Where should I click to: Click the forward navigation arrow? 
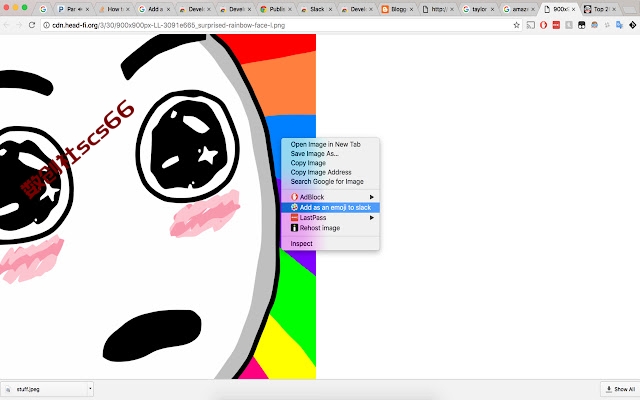point(19,25)
